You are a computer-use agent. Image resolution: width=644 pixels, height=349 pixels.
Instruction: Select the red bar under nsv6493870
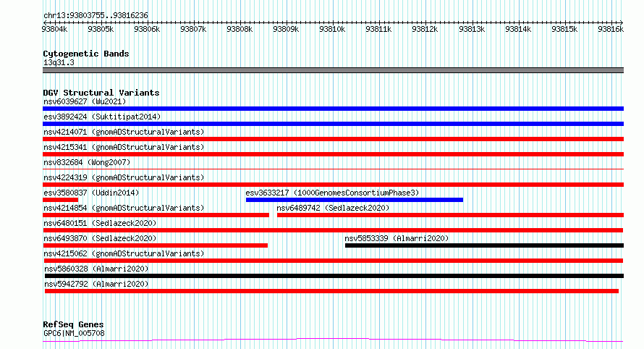(156, 245)
